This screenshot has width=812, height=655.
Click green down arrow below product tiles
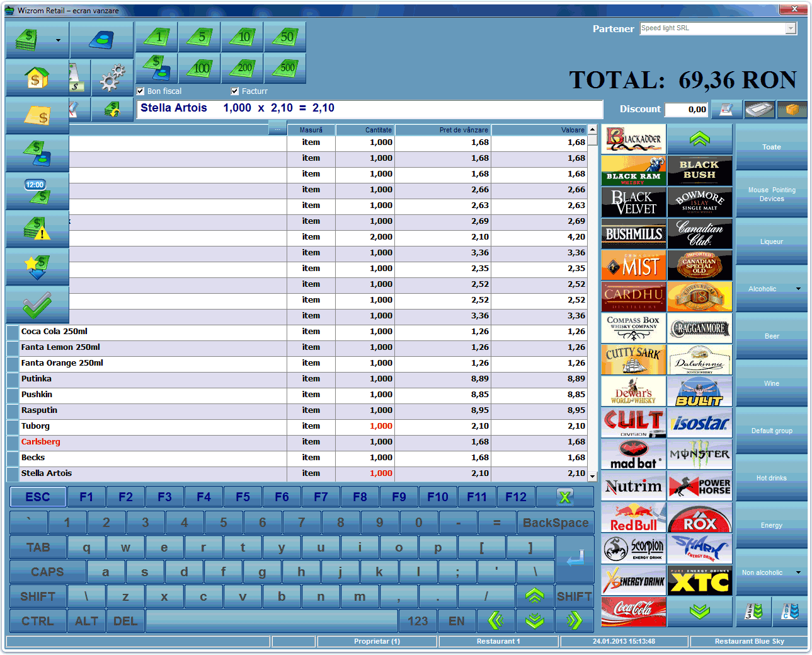pos(700,612)
